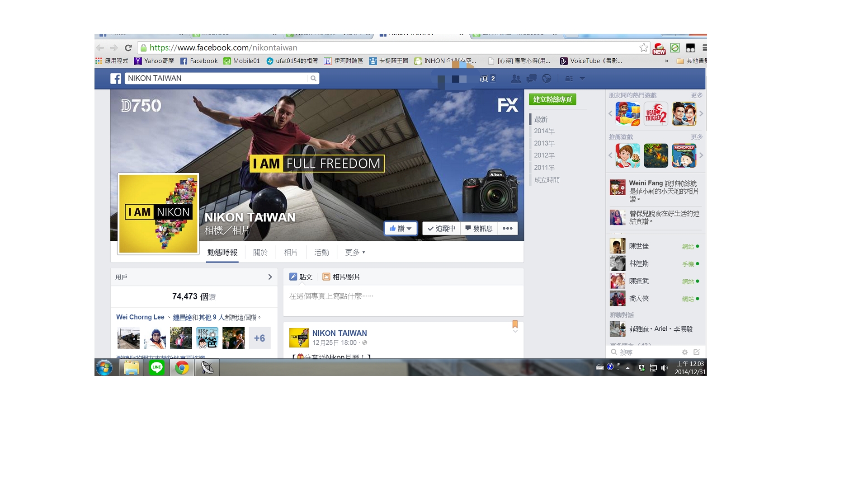Open Wei Chorng Lee's profile link
This screenshot has width=868, height=488.
[x=140, y=317]
